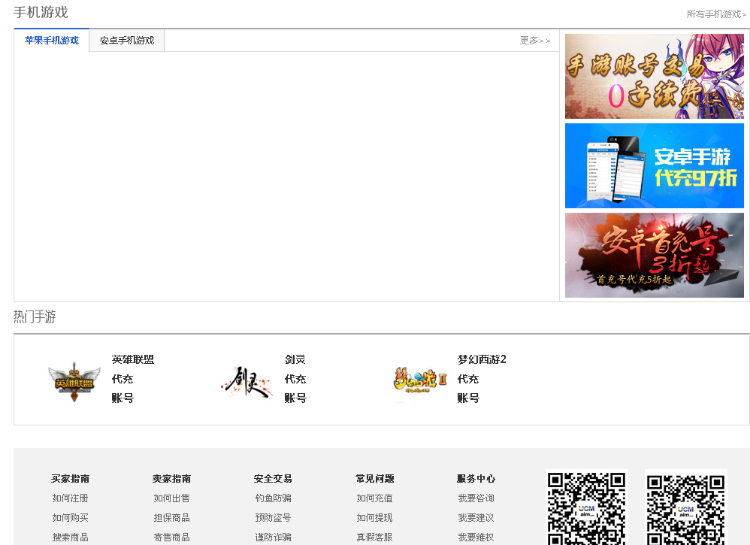750x545 pixels.
Task: Click the 服务中心 footer heading
Action: [x=476, y=478]
